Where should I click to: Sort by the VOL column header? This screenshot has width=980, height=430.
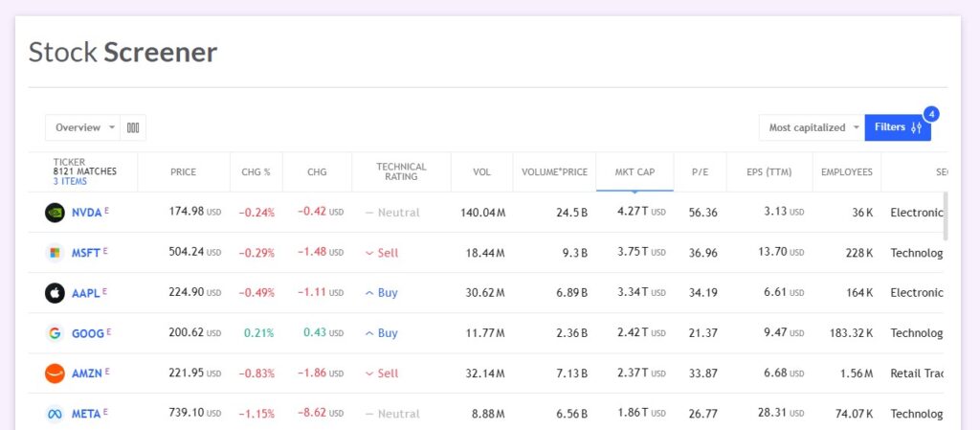(481, 171)
